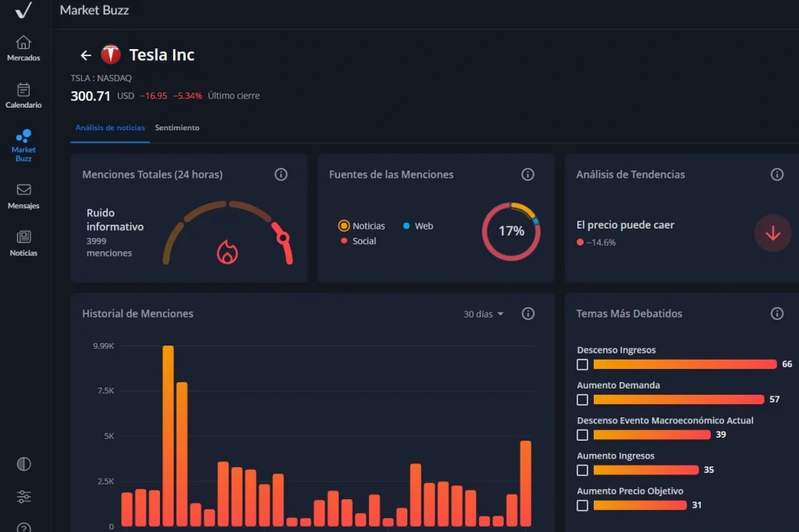Click the Tesla logo icon
799x532 pixels.
[111, 55]
